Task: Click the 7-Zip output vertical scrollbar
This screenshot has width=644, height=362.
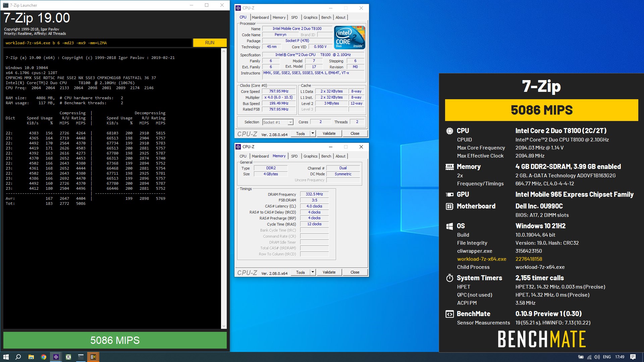Action: coord(224,188)
